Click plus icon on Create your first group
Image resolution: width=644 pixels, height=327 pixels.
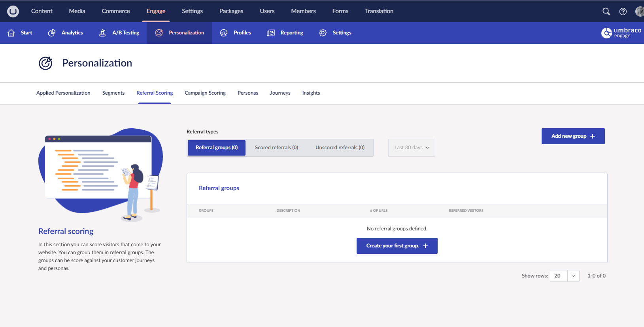click(x=425, y=246)
